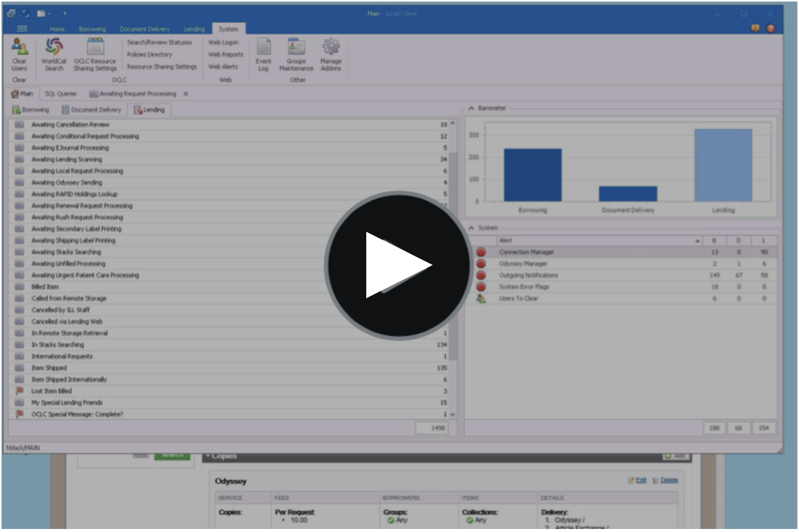The image size is (799, 532).
Task: Select the Document Delivery queue tab
Action: coord(91,110)
